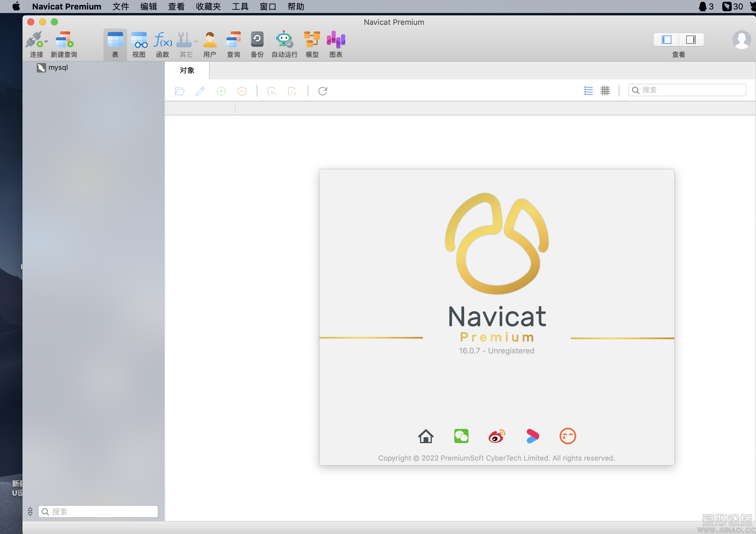756x534 pixels.
Task: Select the Table toolbar icon
Action: (115, 40)
